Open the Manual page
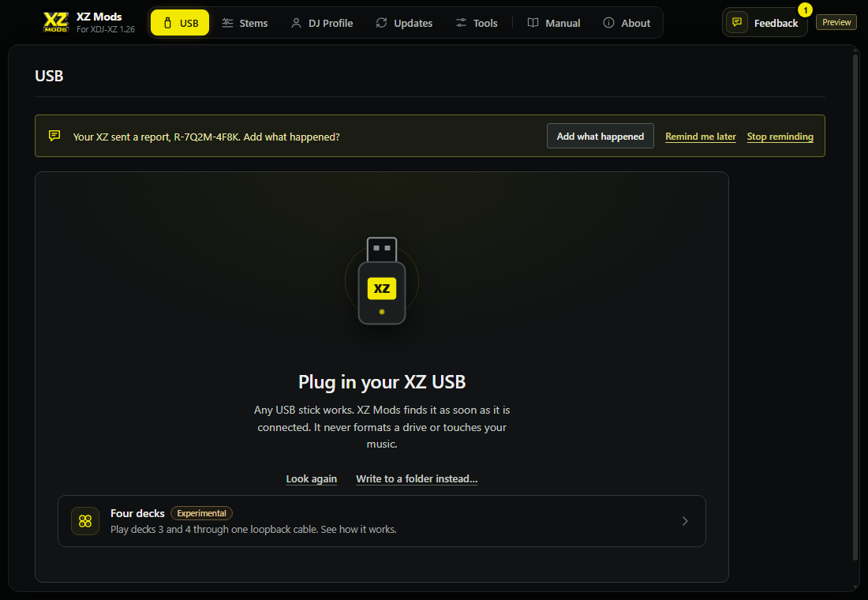 pos(554,23)
